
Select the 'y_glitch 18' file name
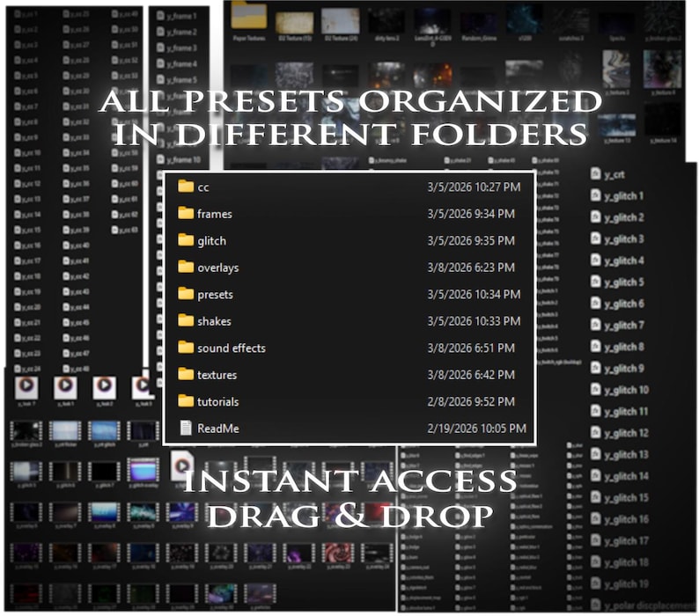(x=626, y=563)
